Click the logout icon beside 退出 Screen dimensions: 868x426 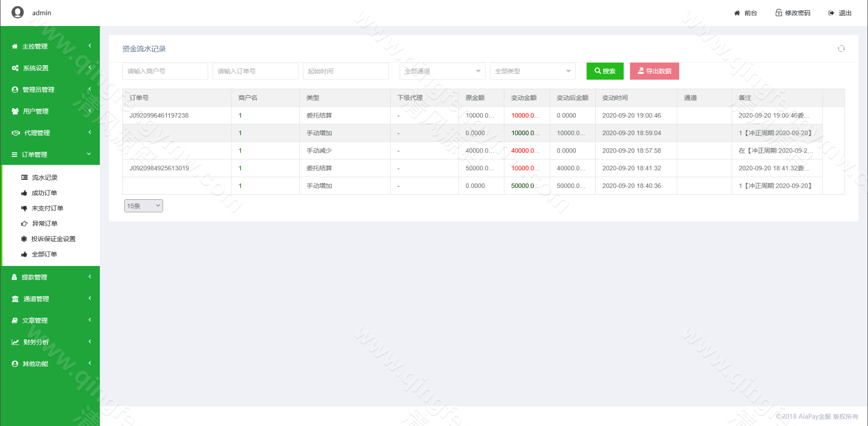point(831,13)
